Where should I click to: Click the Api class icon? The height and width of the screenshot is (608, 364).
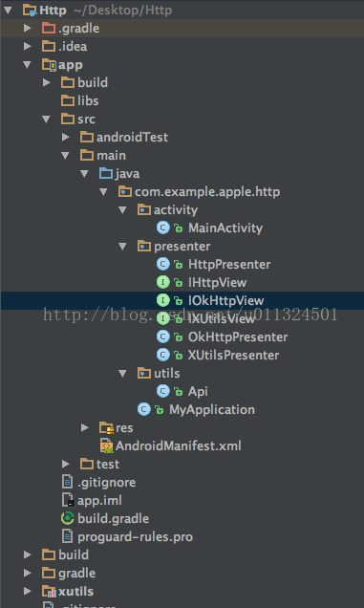[x=163, y=391]
